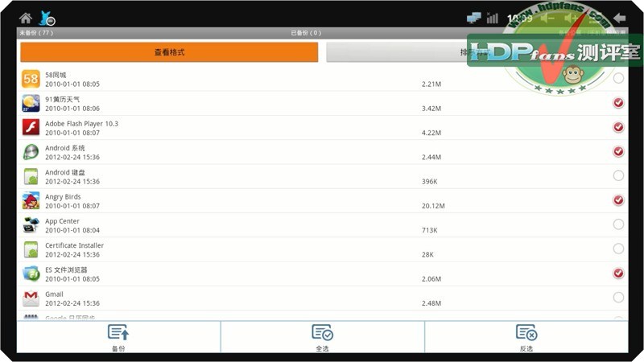Check the App Center checkbox
This screenshot has width=644, height=362.
[618, 224]
